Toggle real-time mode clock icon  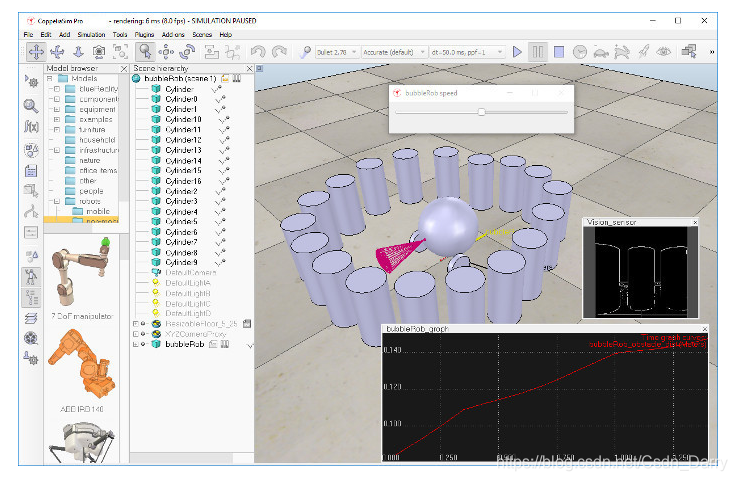tap(580, 51)
